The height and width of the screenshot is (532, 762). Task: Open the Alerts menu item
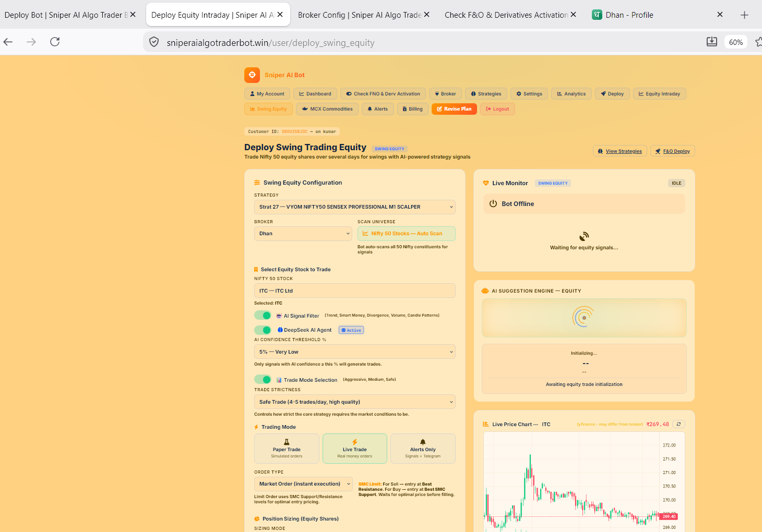click(378, 109)
